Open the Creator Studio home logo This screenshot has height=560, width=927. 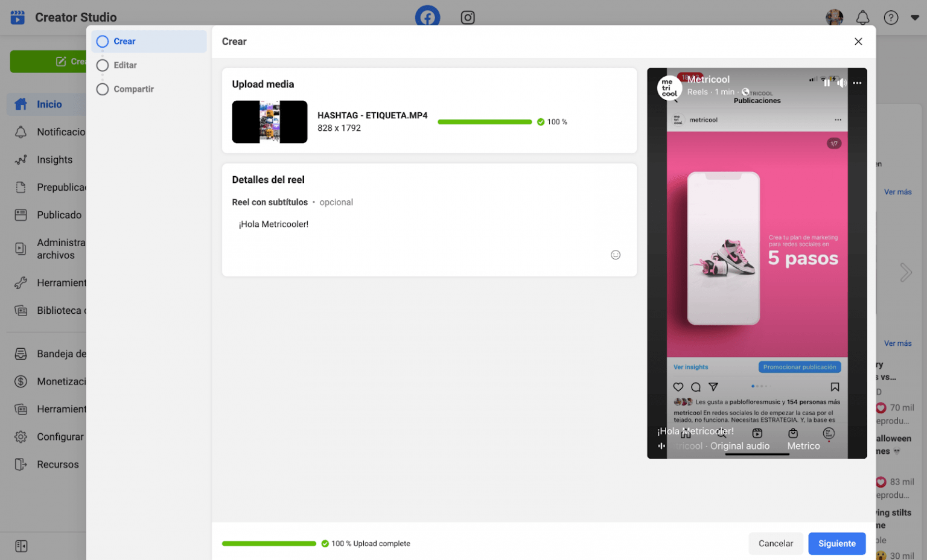pyautogui.click(x=18, y=17)
